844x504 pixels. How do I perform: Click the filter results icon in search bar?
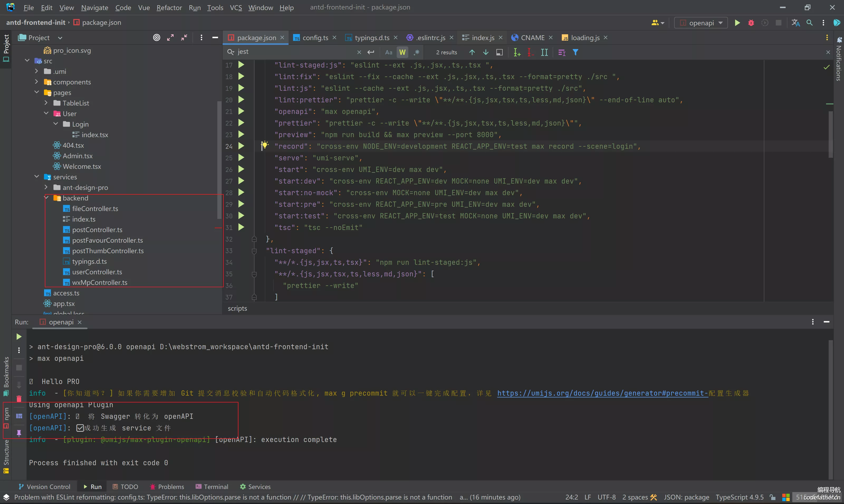(x=575, y=52)
